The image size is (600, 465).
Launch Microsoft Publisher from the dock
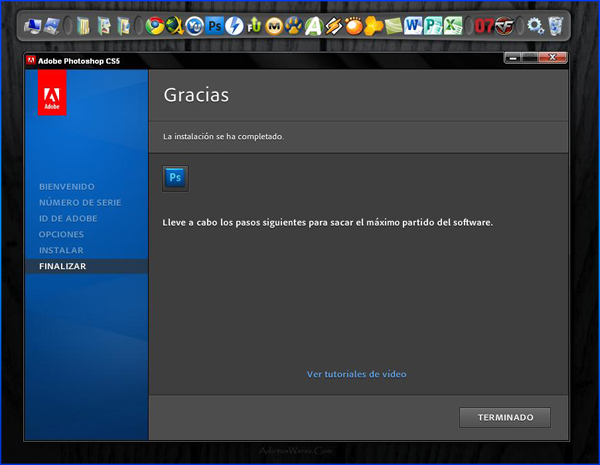pos(433,26)
